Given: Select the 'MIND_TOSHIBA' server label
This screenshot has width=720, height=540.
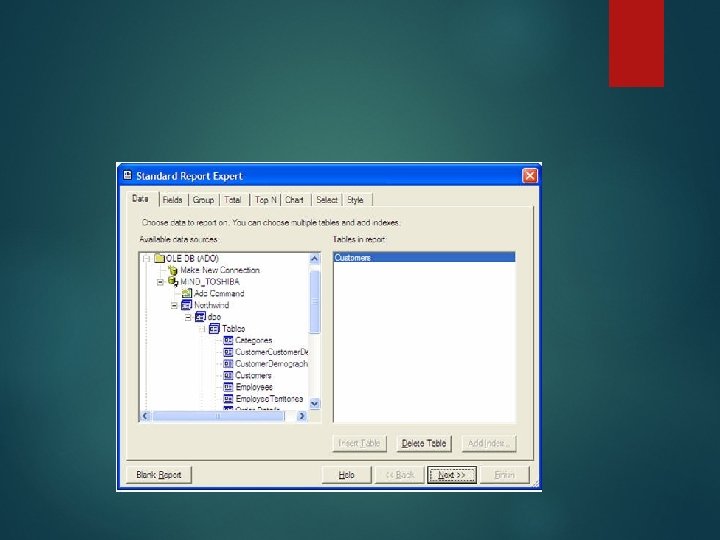Looking at the screenshot, I should point(210,282).
